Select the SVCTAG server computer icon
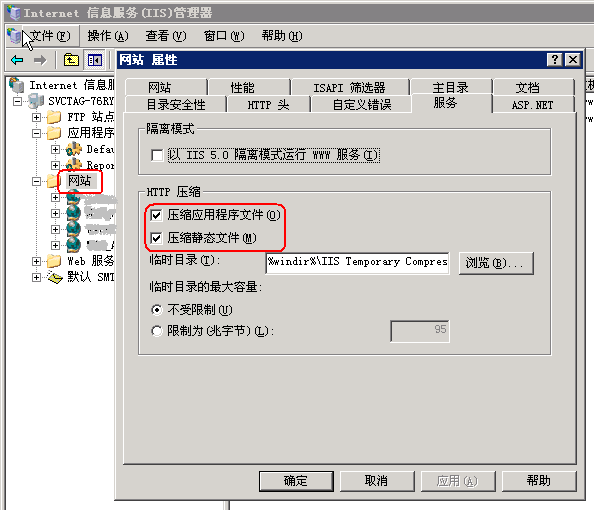This screenshot has height=510, width=594. tap(36, 101)
